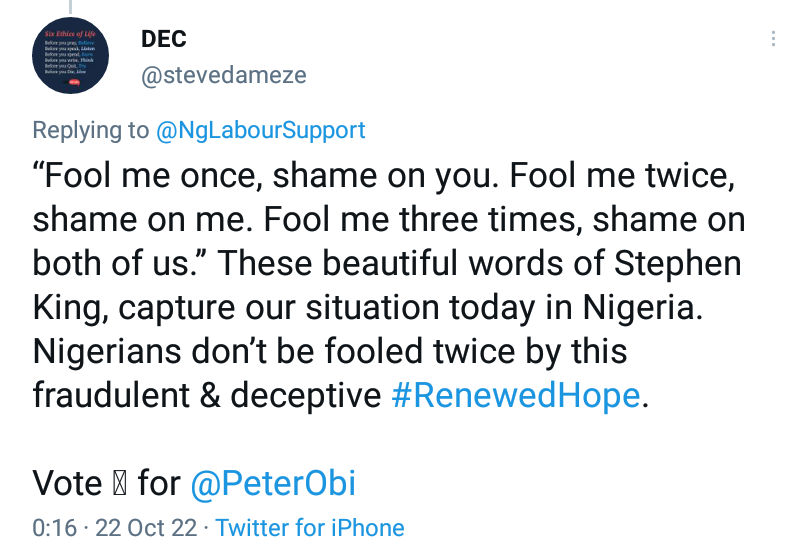Image resolution: width=800 pixels, height=553 pixels.
Task: Open the @NgLabourSupport replied-to account
Action: pyautogui.click(x=260, y=130)
